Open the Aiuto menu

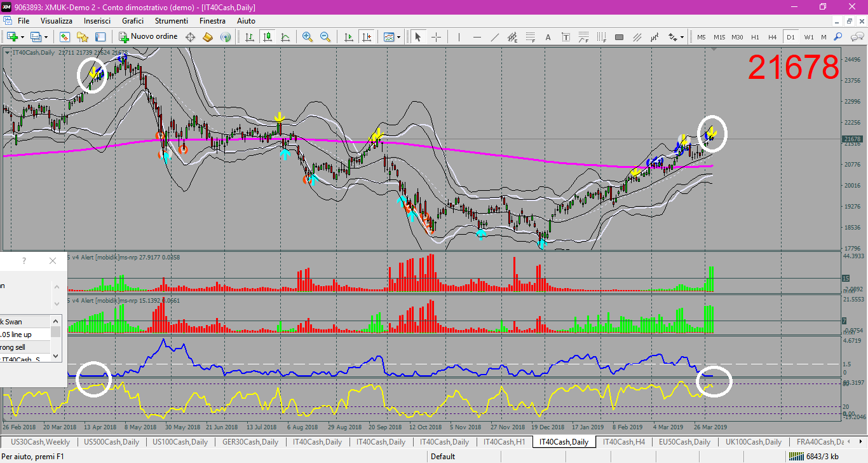(246, 21)
